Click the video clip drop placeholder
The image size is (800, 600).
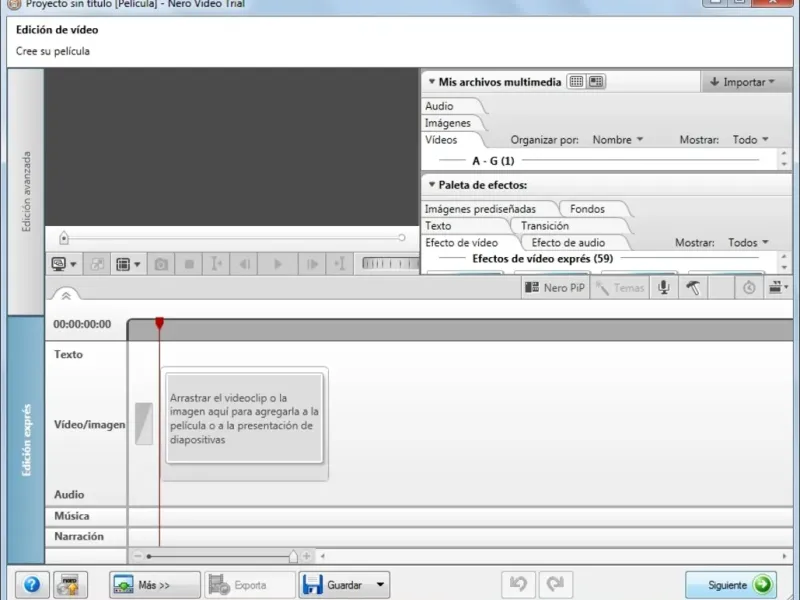pyautogui.click(x=244, y=418)
